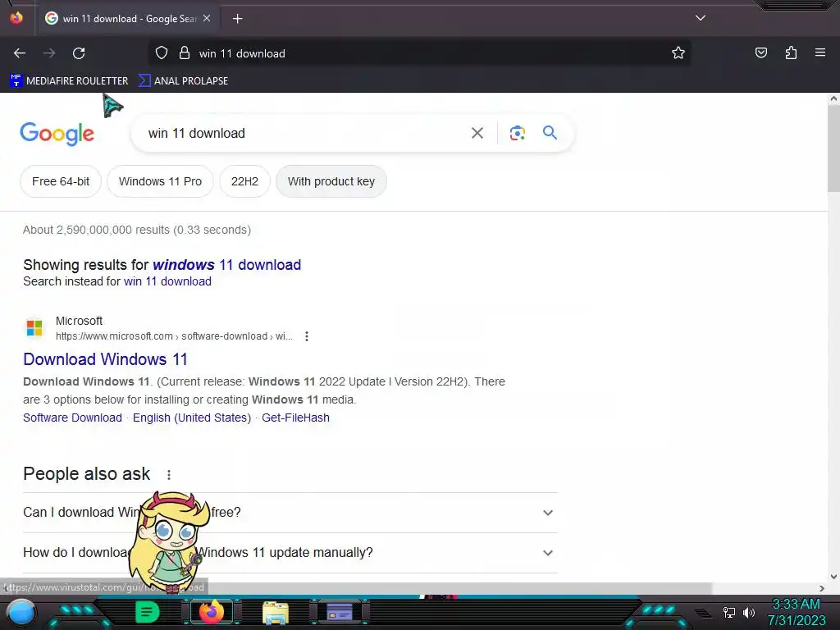Open a new tab with plus button

(x=237, y=19)
